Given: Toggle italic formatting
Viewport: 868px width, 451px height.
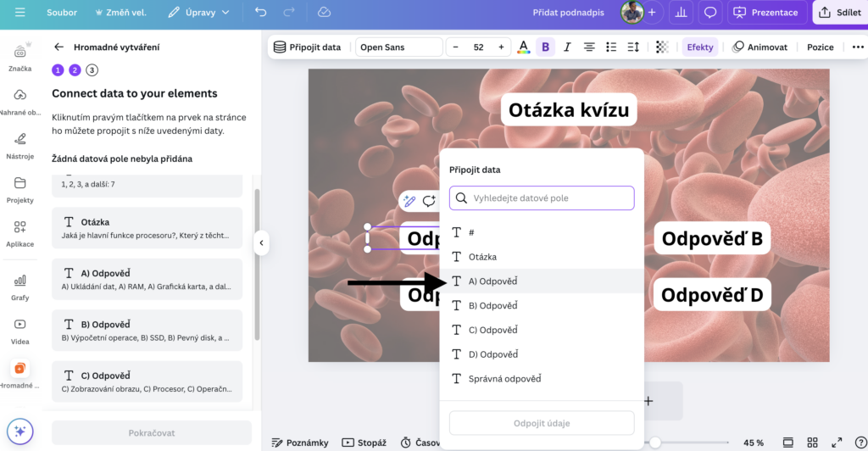Looking at the screenshot, I should pyautogui.click(x=567, y=47).
